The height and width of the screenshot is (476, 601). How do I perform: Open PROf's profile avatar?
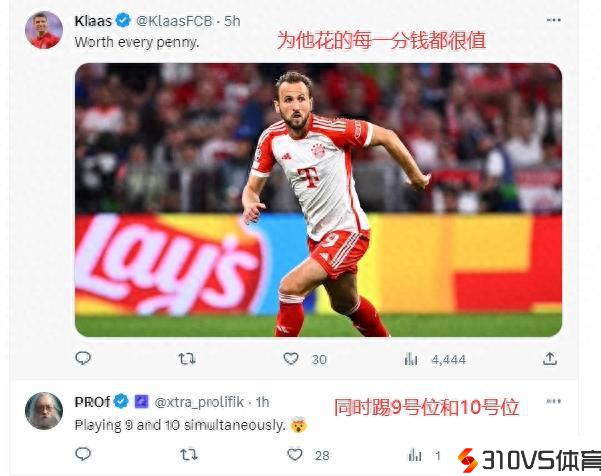point(44,411)
